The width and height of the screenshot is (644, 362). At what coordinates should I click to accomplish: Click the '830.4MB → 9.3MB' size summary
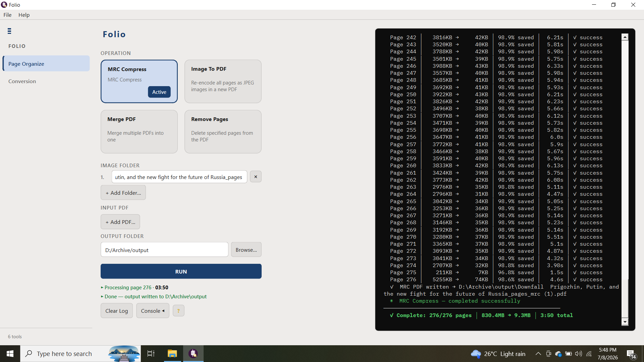[x=506, y=315]
